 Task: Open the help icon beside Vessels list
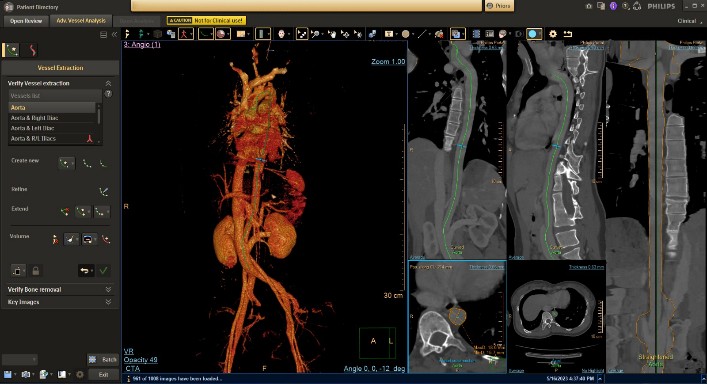108,94
